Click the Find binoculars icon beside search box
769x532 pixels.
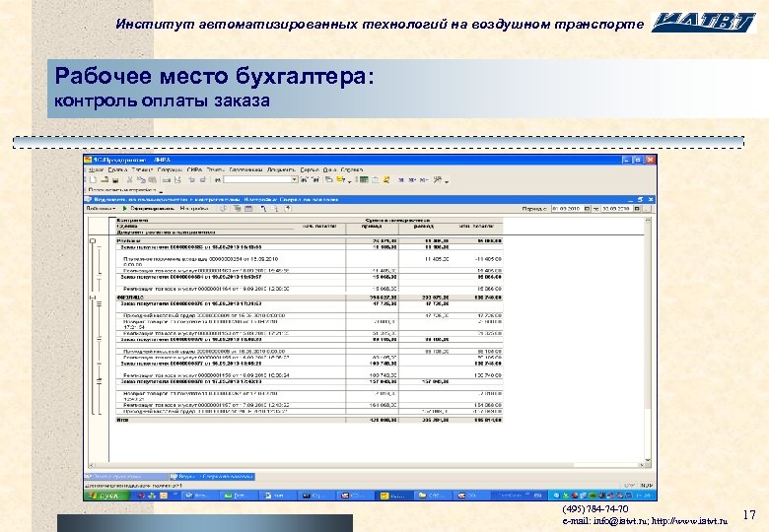(217, 180)
